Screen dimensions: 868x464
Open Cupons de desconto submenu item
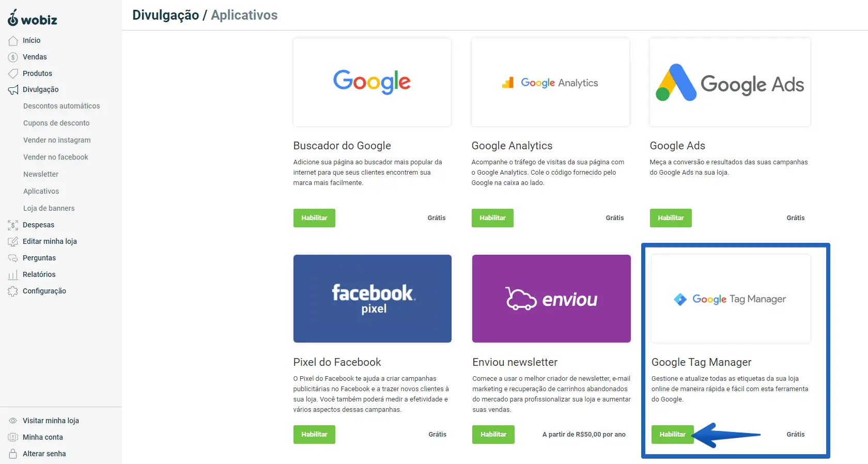[56, 123]
